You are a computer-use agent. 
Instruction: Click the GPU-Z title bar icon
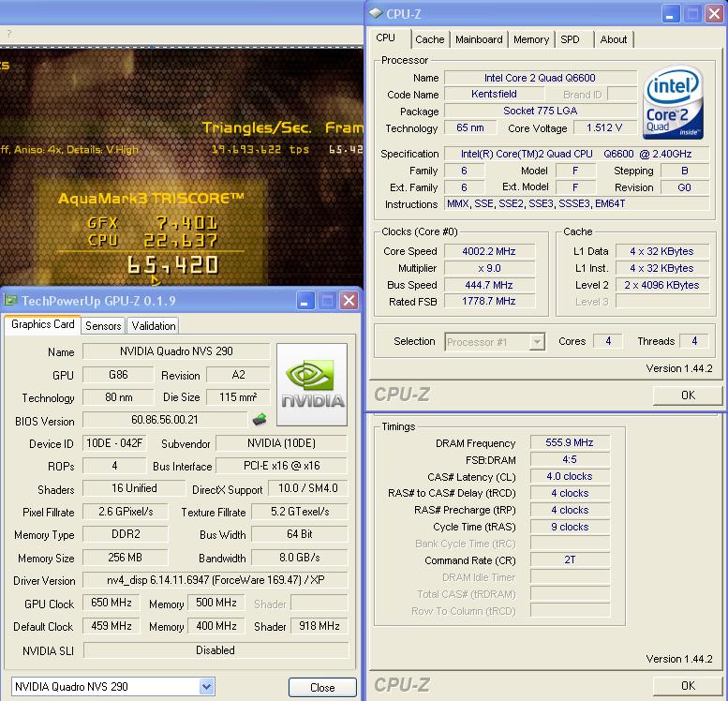10,301
